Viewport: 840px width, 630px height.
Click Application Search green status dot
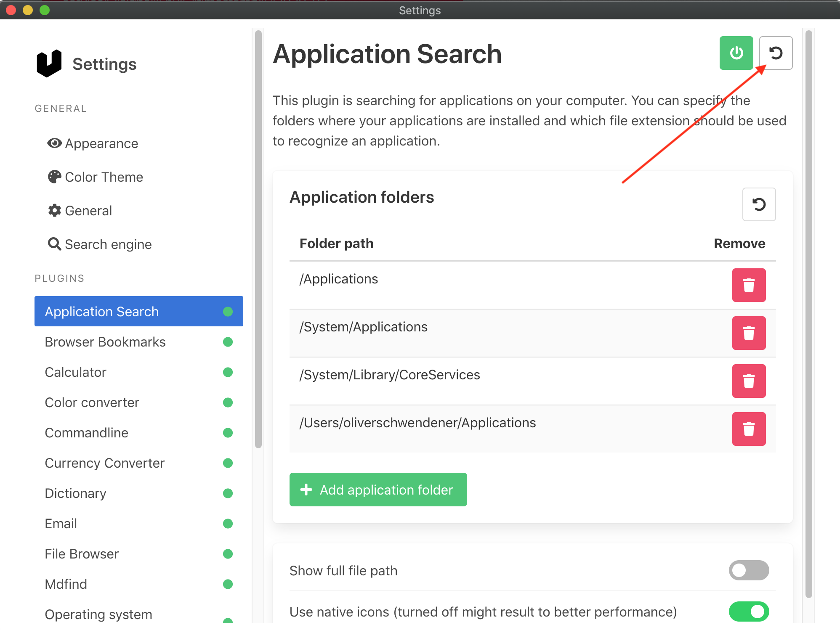point(228,312)
